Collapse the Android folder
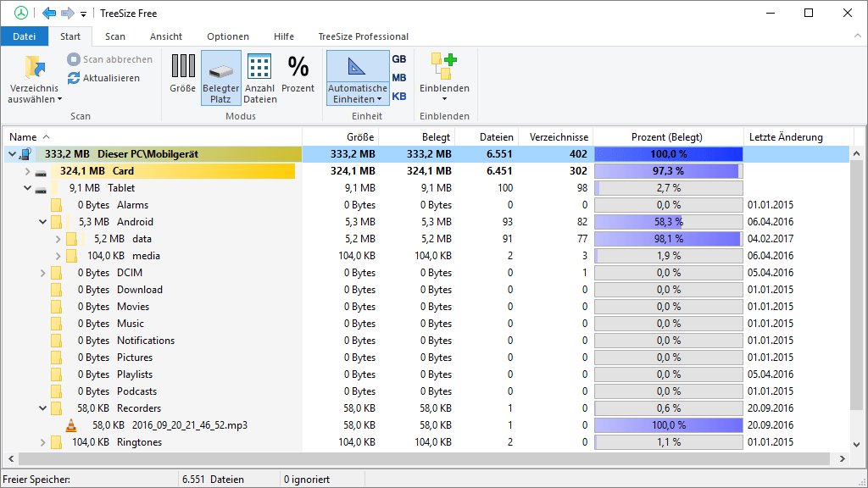The image size is (868, 488). (42, 222)
